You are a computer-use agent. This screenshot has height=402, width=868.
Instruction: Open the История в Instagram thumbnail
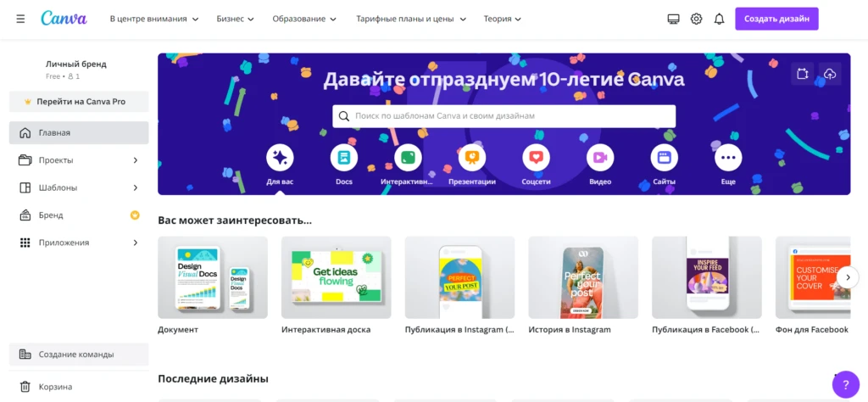tap(583, 277)
